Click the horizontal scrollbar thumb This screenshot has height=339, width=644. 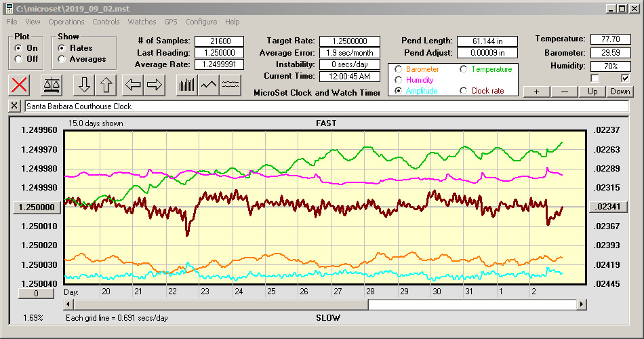coord(221,304)
